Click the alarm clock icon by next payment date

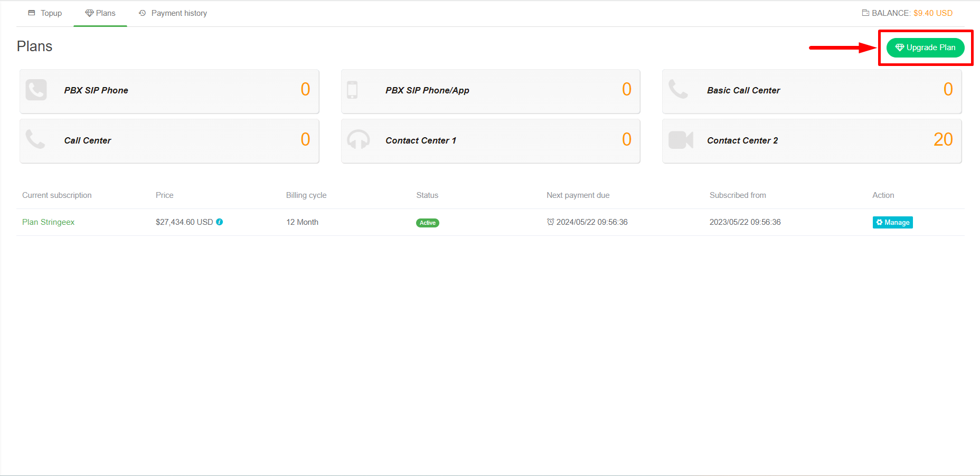[x=550, y=222]
